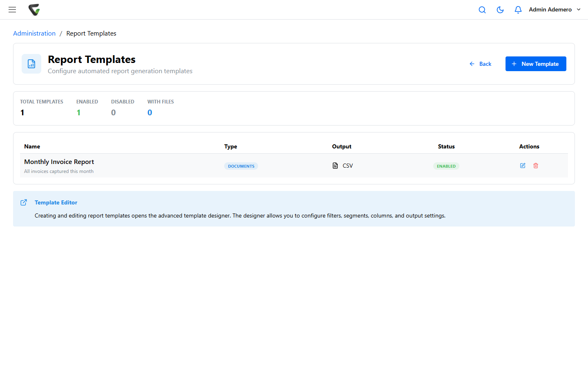This screenshot has height=368, width=588.
Task: Click the Enabled templates count
Action: [x=78, y=112]
